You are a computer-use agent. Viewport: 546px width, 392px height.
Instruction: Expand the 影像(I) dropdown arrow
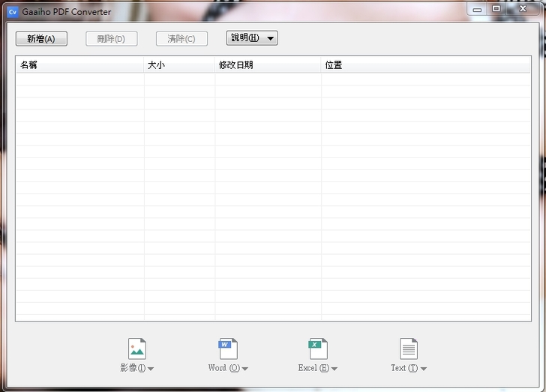tap(151, 369)
